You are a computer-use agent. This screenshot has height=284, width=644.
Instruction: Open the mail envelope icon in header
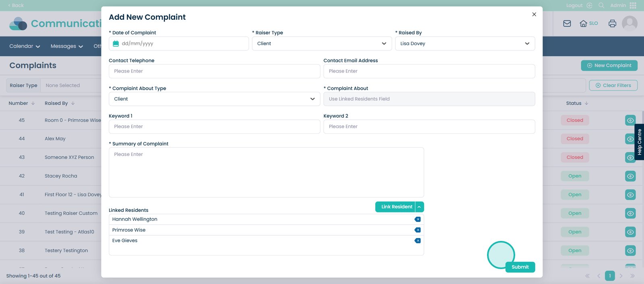coord(567,23)
